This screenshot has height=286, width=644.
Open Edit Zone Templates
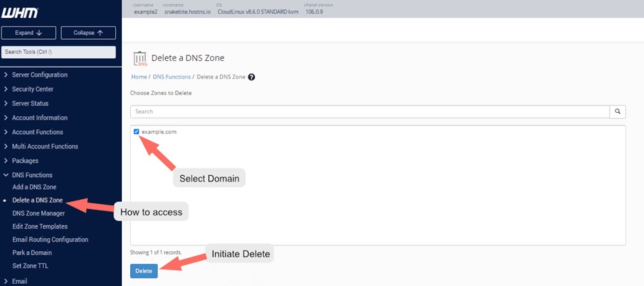coord(40,226)
